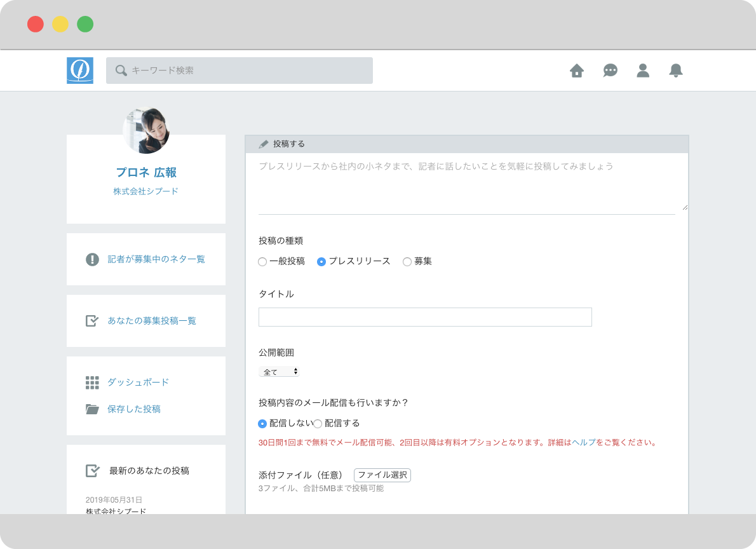756x549 pixels.
Task: Go to home via house icon
Action: click(x=577, y=71)
